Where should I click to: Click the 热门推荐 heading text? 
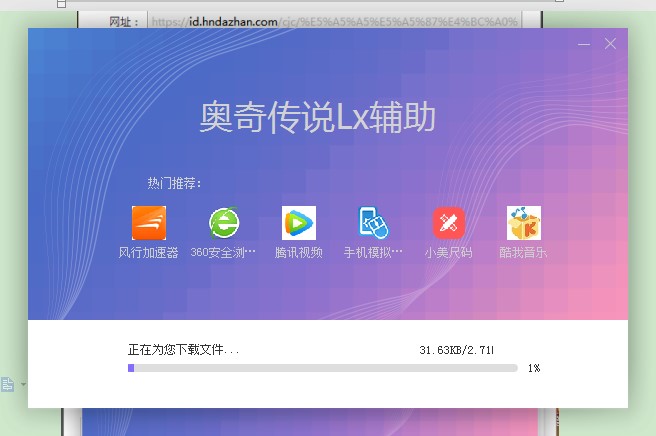174,183
